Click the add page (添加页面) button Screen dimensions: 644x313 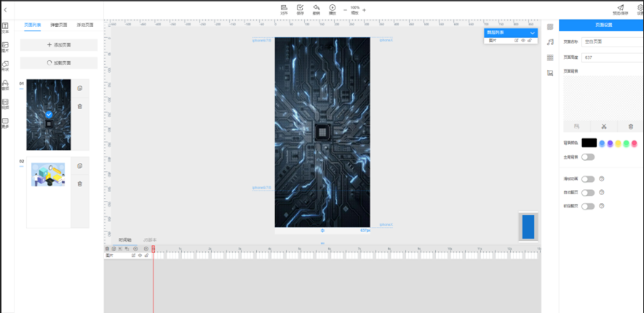(59, 45)
